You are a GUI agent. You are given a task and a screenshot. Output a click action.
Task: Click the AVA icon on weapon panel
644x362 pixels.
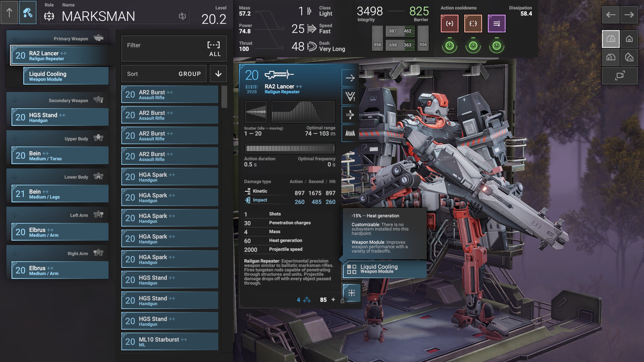pyautogui.click(x=350, y=133)
